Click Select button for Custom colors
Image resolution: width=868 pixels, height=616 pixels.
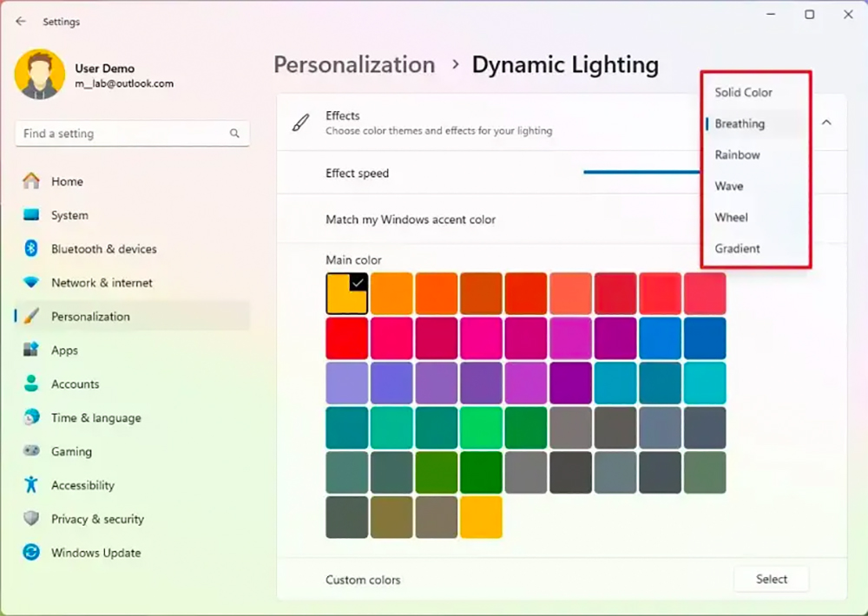click(x=771, y=579)
